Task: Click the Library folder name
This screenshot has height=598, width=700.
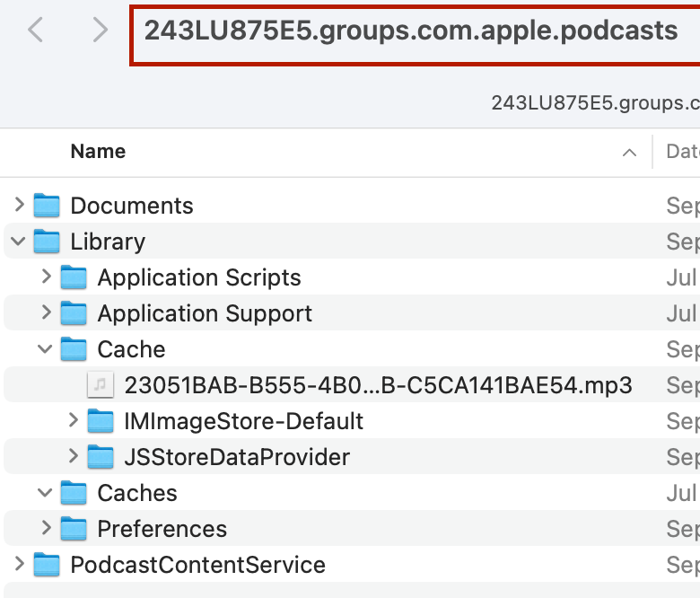Action: coord(108,242)
